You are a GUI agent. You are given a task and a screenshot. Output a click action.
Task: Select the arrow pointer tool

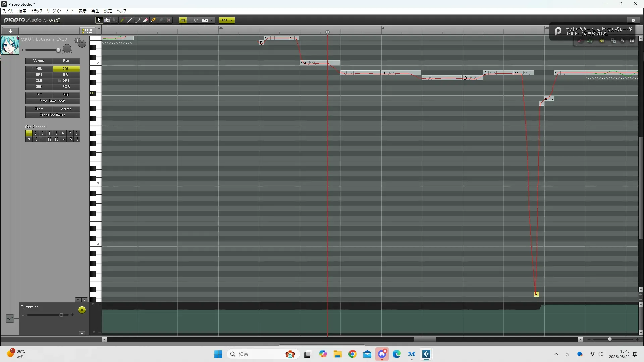tap(99, 20)
